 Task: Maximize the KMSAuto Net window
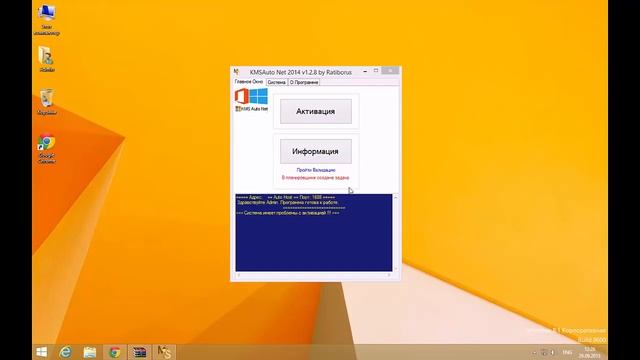tap(376, 71)
